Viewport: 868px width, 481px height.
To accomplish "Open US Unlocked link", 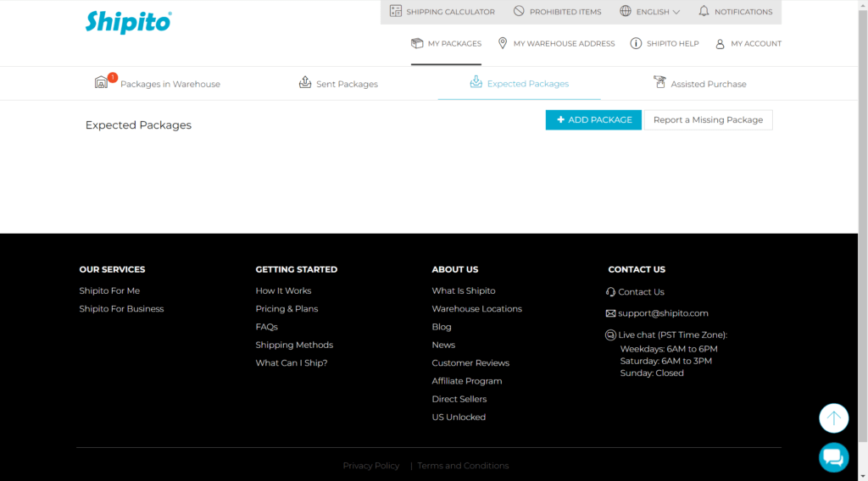I will (x=459, y=417).
